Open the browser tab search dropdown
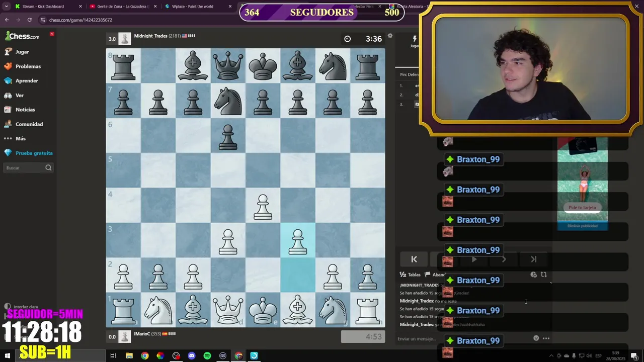The width and height of the screenshot is (644, 362). point(6,7)
